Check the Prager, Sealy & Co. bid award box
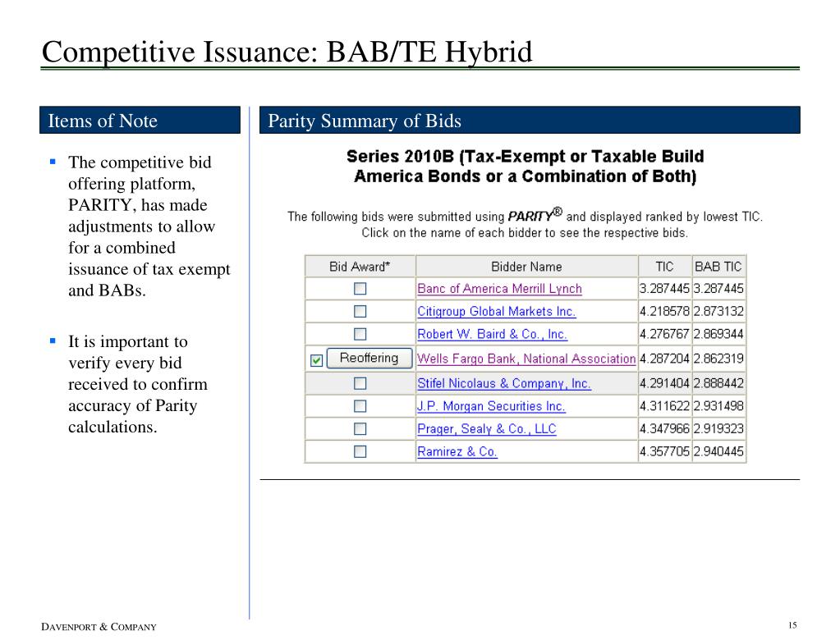 360,428
